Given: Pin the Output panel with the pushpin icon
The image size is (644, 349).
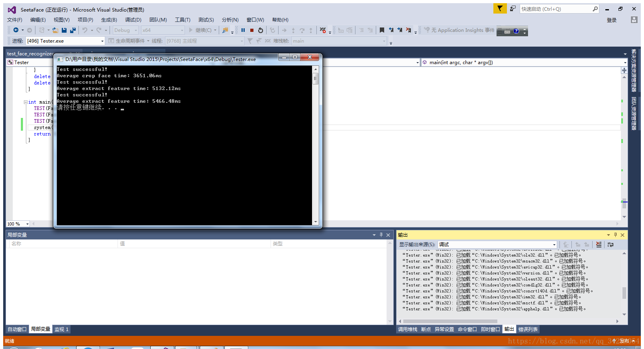Looking at the screenshot, I should coord(615,235).
